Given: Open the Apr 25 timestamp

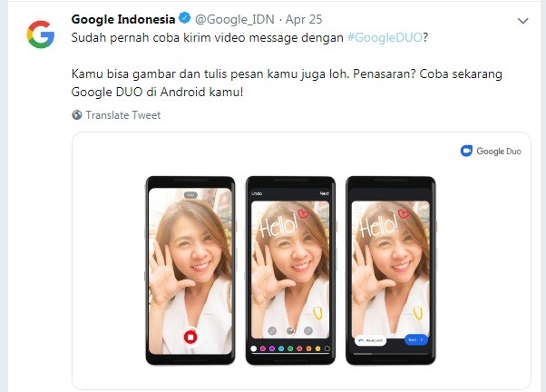Looking at the screenshot, I should pos(304,19).
